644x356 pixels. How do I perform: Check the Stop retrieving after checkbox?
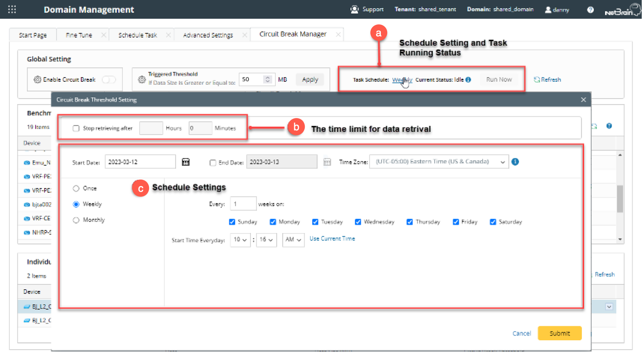point(76,129)
